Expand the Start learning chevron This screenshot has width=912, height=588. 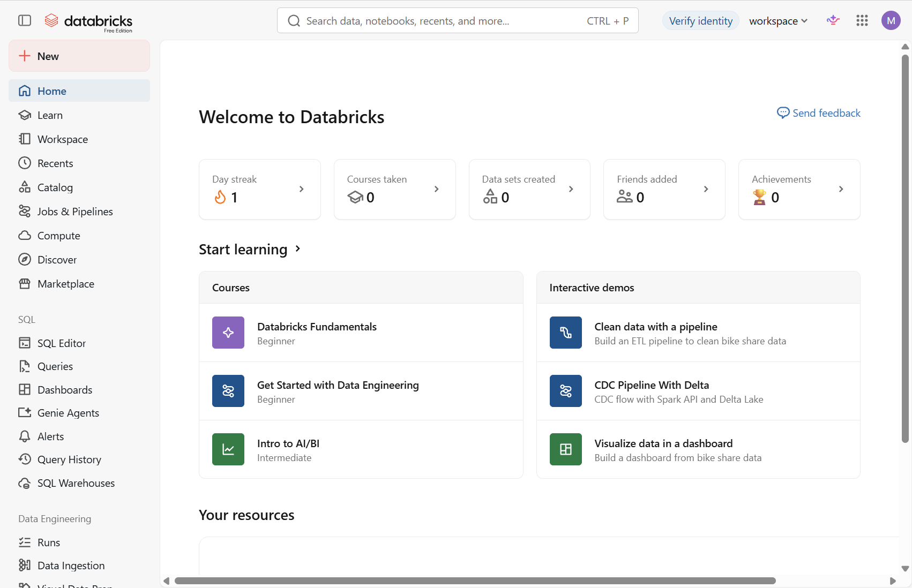298,249
